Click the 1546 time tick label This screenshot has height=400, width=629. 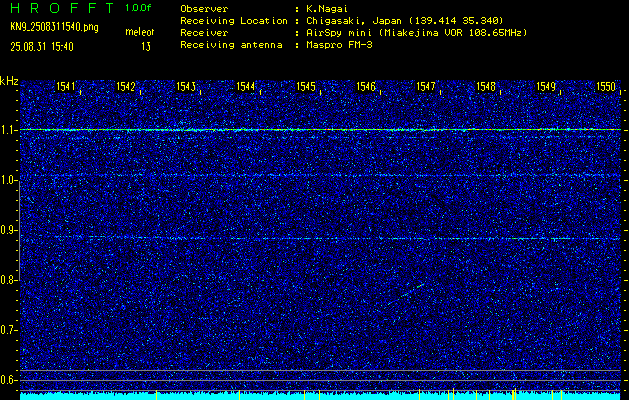[x=366, y=86]
